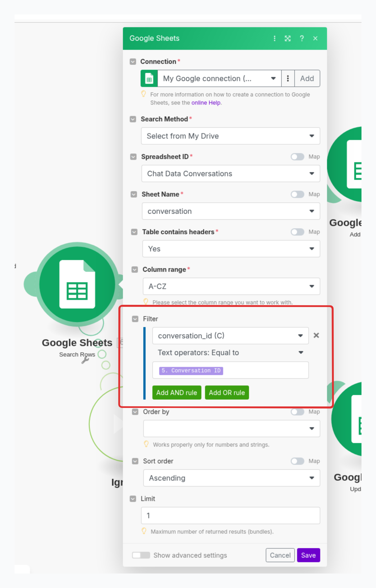Open connection options three-dot button
This screenshot has width=376, height=588.
(x=288, y=78)
